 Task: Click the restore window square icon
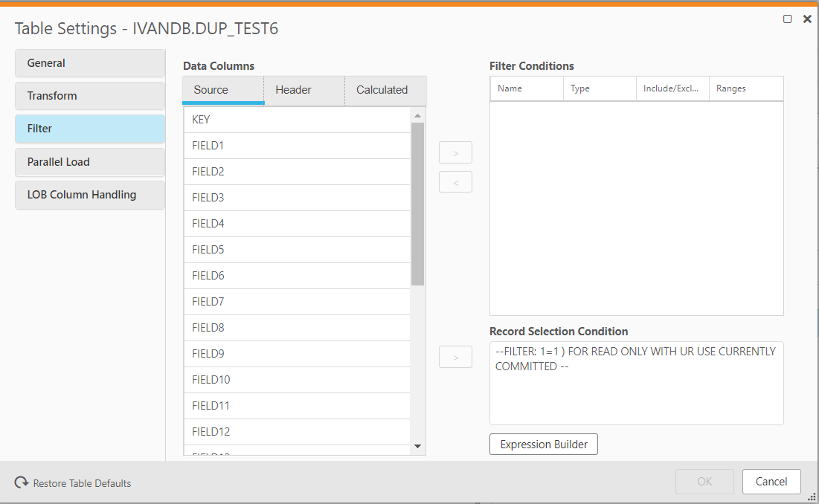[787, 19]
